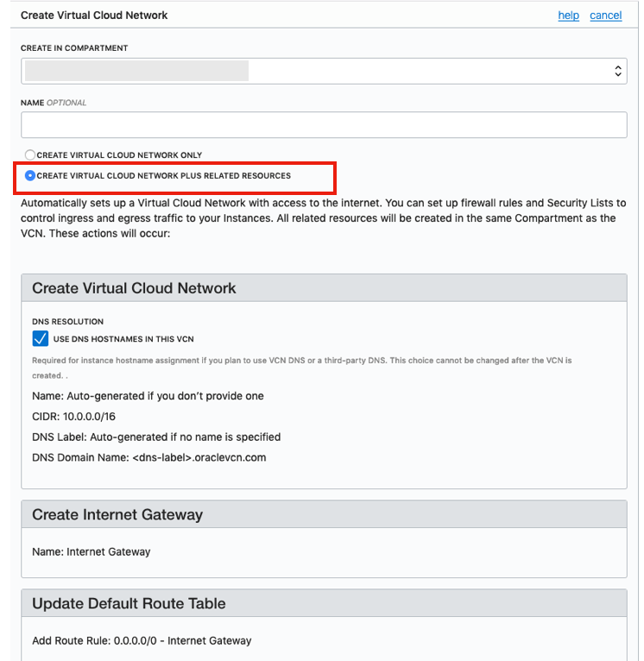Viewport: 644px width, 661px height.
Task: Click the Update Default Route Table header
Action: click(x=129, y=604)
